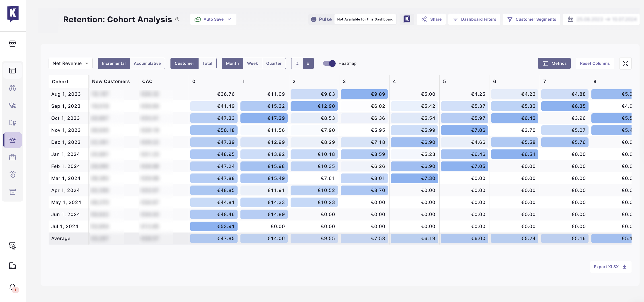Screen dimensions: 644x302
Task: Select Accumulative view mode
Action: point(147,63)
